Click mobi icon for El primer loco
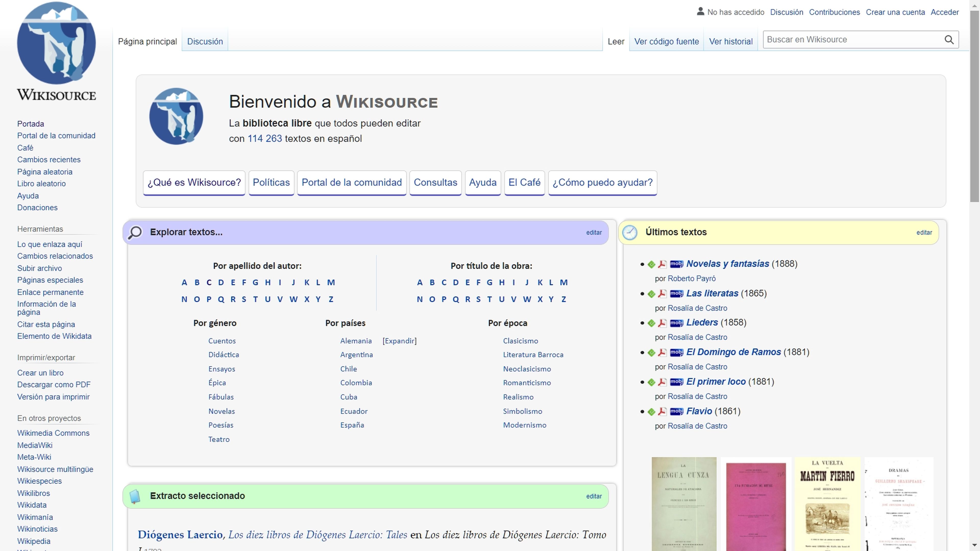 [676, 382]
